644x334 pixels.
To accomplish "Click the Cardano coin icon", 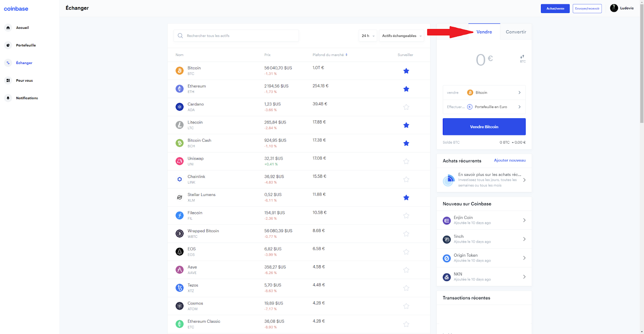I will tap(180, 107).
